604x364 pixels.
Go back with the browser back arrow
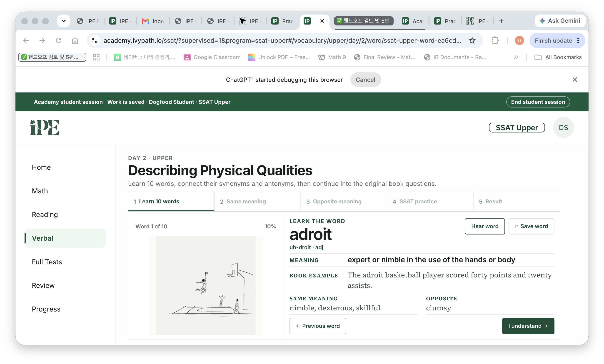26,40
